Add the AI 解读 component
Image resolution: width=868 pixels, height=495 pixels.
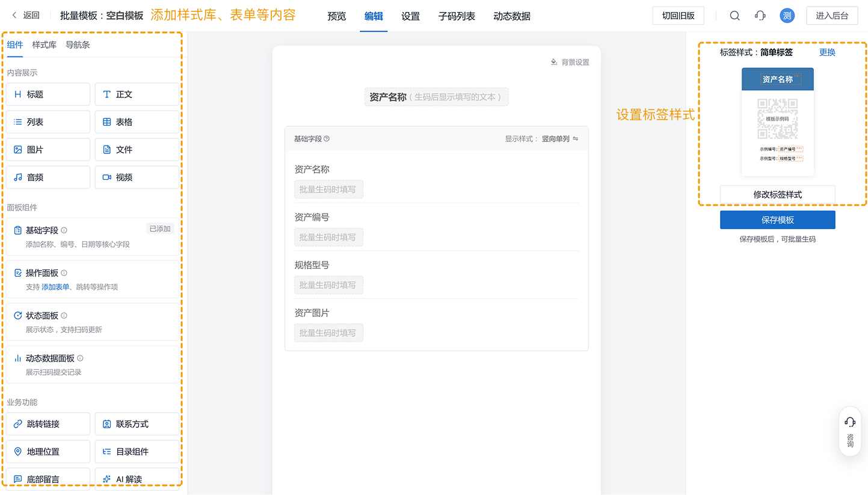(x=137, y=478)
